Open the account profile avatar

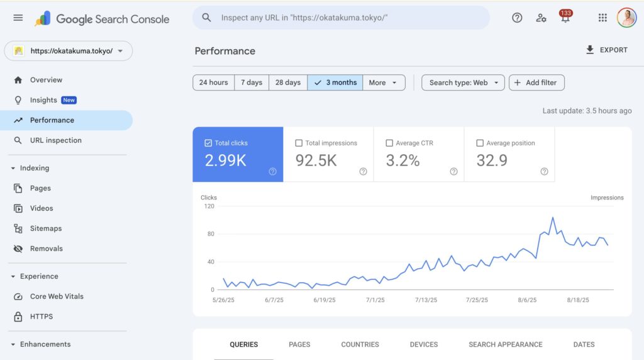coord(626,18)
